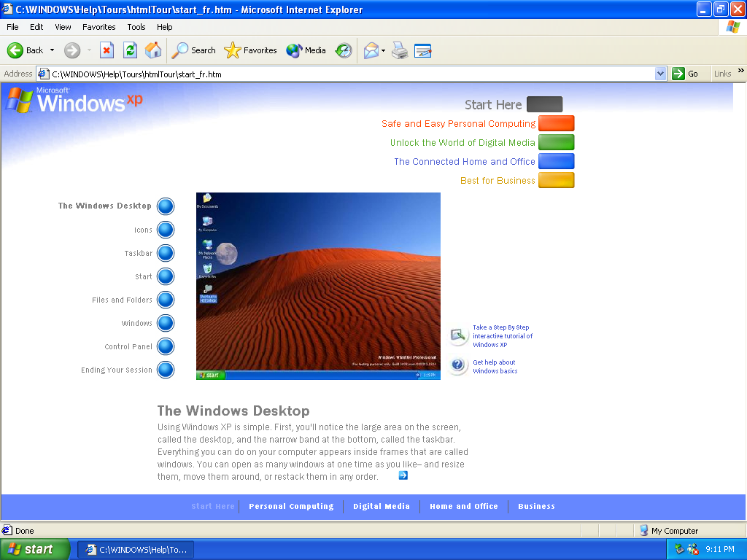The width and height of the screenshot is (747, 560).
Task: Expand the Links toolbar chevron
Action: coord(740,71)
